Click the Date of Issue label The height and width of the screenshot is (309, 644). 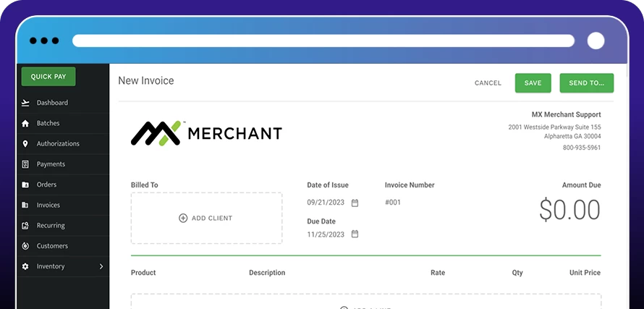pos(328,185)
